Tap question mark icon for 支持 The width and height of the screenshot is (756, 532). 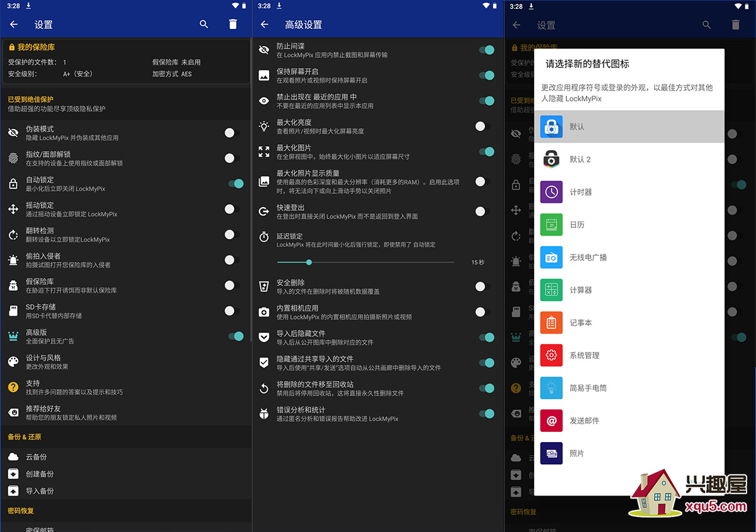click(13, 387)
